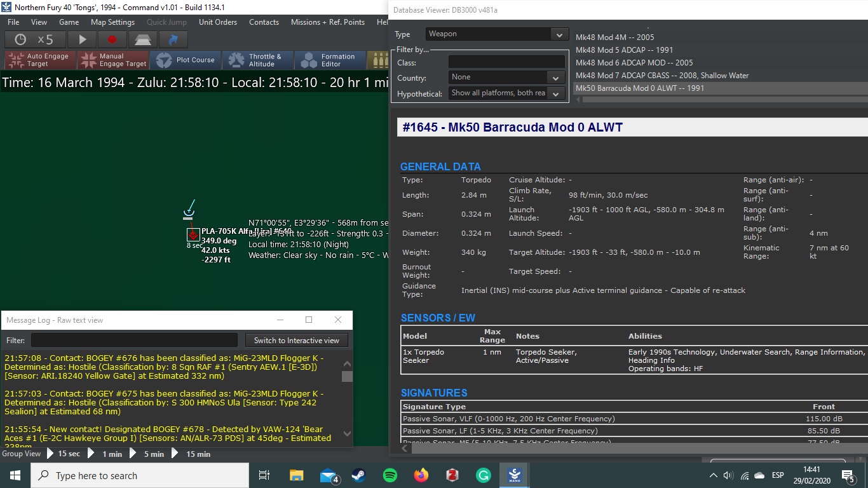Activate Auto Engage Target
Image resolution: width=868 pixels, height=488 pixels.
click(x=39, y=60)
